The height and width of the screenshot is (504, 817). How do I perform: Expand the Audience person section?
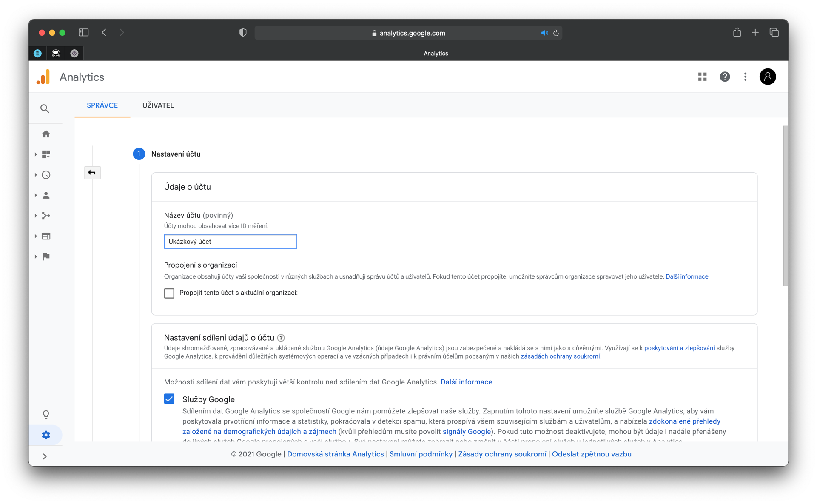click(x=46, y=195)
